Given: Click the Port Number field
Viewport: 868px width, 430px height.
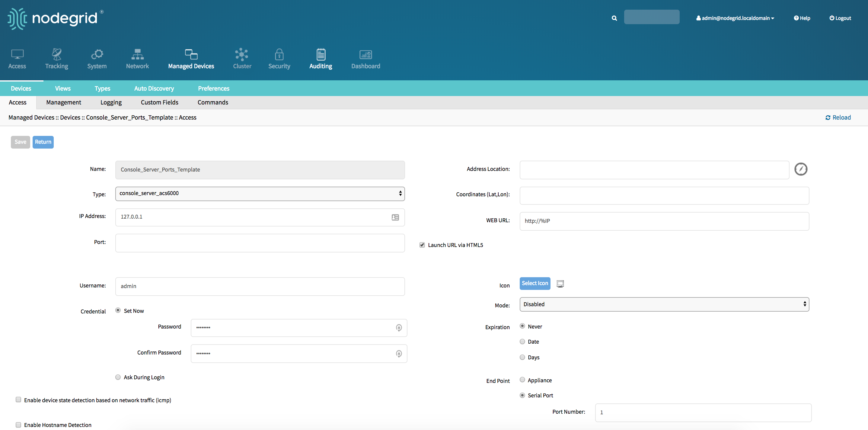Looking at the screenshot, I should coord(703,413).
